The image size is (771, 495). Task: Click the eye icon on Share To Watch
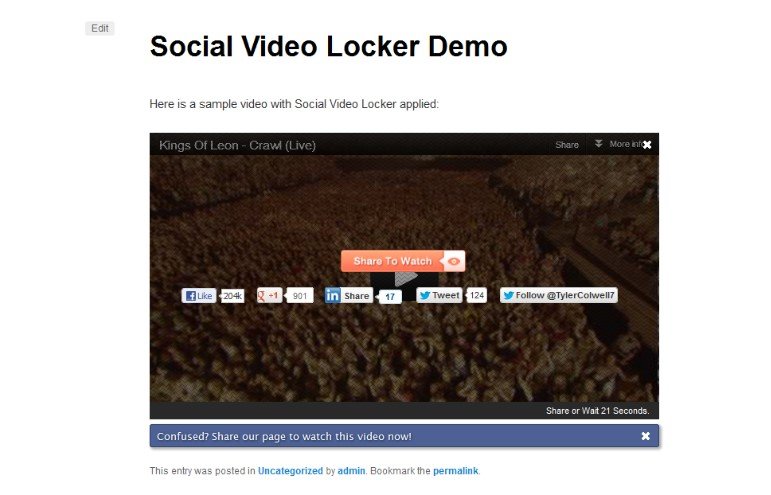pos(453,261)
